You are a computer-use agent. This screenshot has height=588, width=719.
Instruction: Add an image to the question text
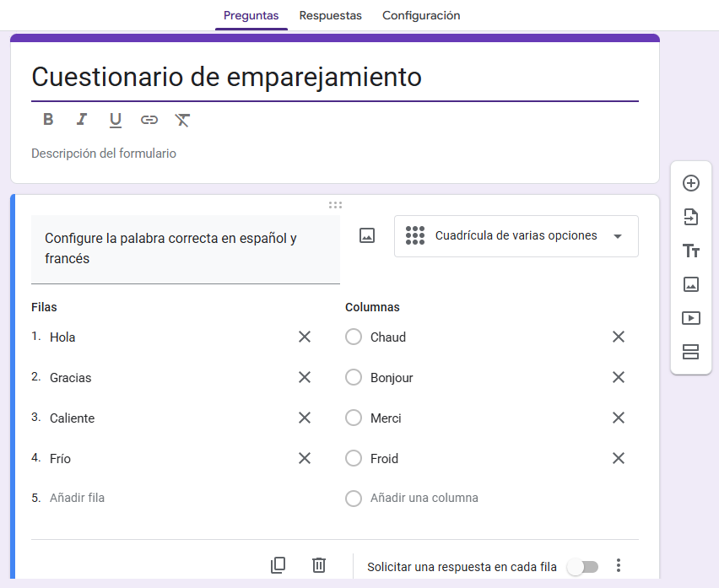(366, 235)
